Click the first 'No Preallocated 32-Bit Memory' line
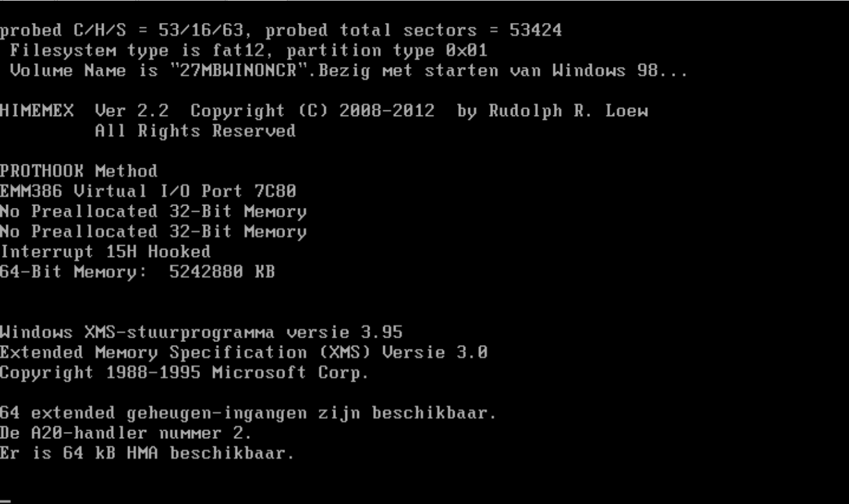The image size is (849, 504). (x=153, y=212)
